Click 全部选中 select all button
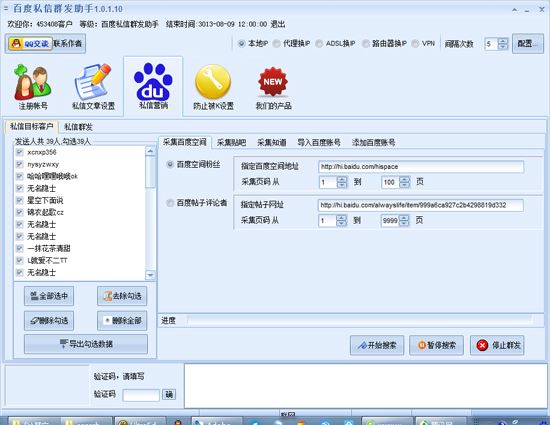550x425 pixels. point(49,296)
